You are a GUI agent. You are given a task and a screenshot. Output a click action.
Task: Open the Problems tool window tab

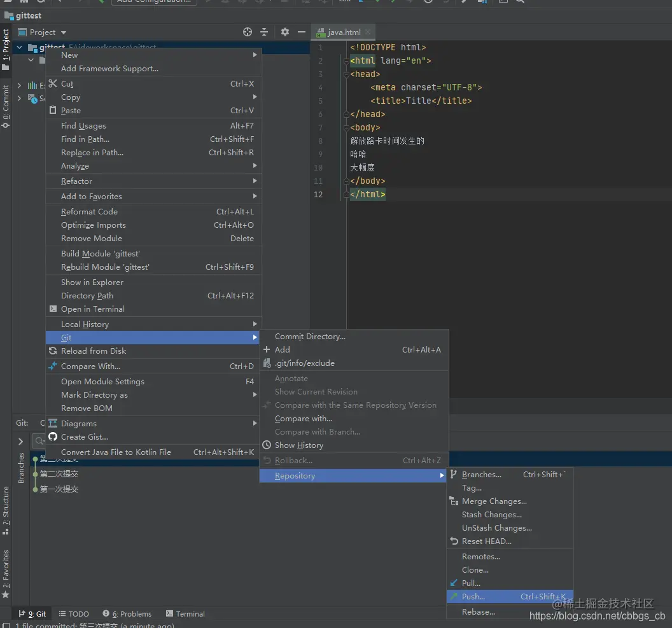click(127, 613)
